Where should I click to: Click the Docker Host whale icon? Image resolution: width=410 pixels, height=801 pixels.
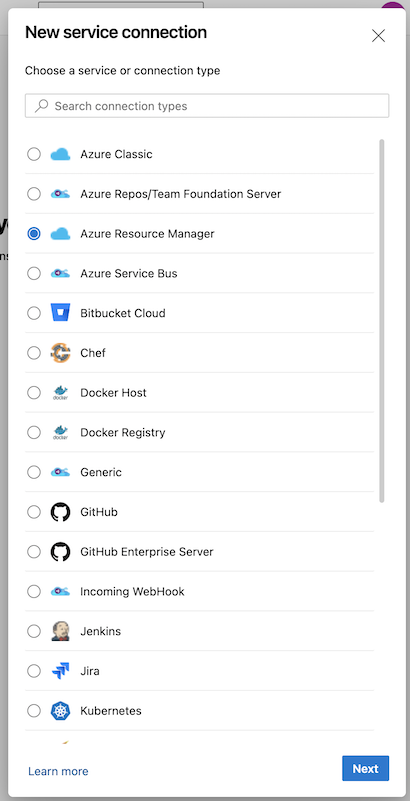point(60,392)
